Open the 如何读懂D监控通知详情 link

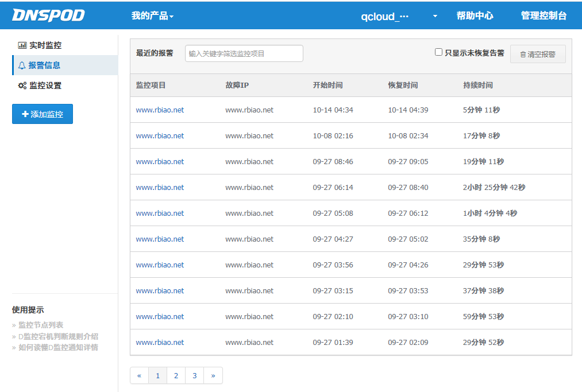pyautogui.click(x=58, y=347)
